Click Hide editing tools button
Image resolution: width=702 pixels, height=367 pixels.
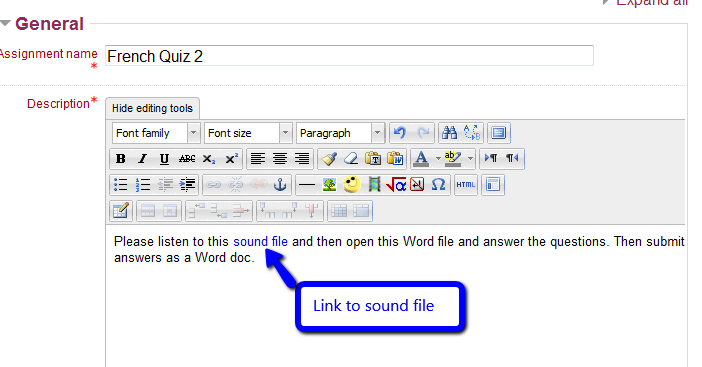pos(152,108)
